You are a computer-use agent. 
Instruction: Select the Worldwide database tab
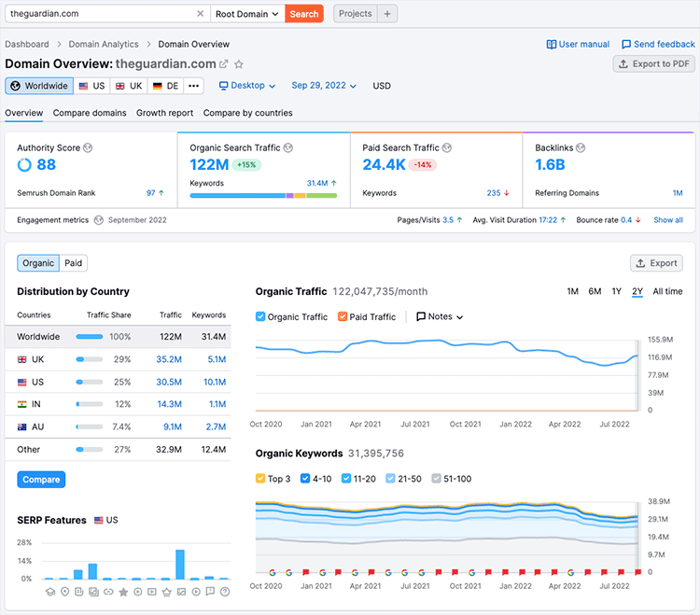(39, 86)
